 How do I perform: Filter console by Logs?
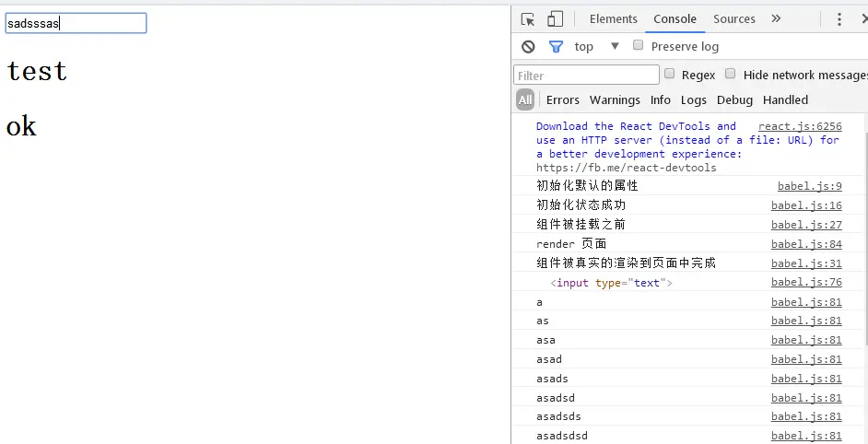point(694,100)
